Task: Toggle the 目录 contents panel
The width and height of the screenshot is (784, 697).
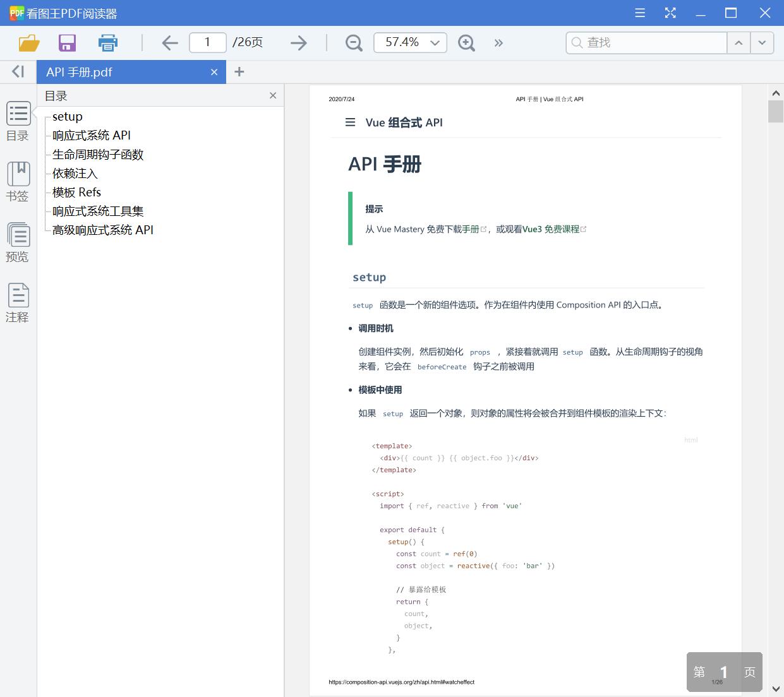Action: (18, 121)
